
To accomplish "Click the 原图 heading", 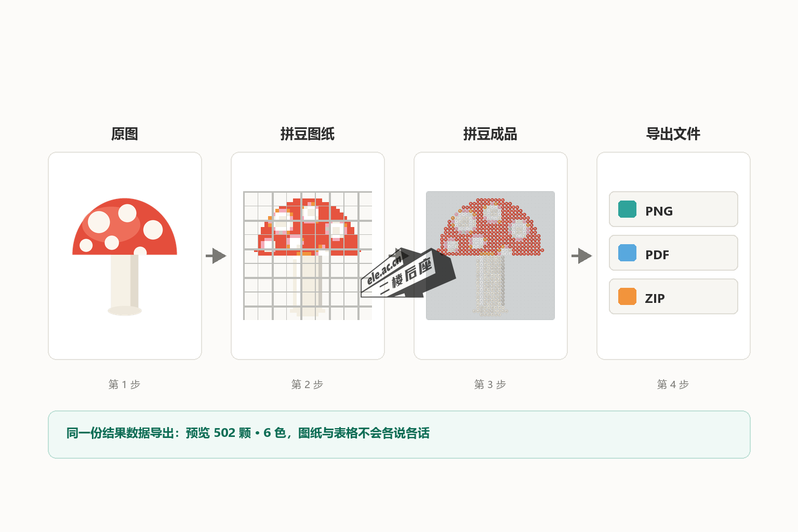I will (125, 134).
